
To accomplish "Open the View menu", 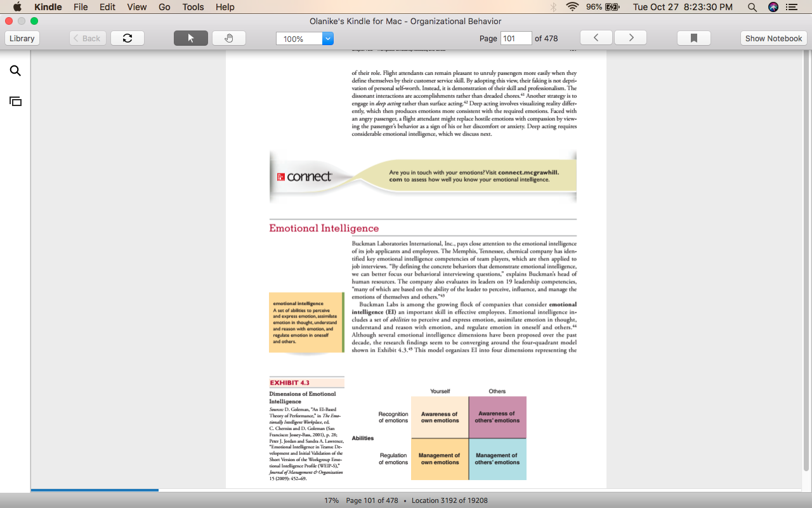I will tap(136, 7).
